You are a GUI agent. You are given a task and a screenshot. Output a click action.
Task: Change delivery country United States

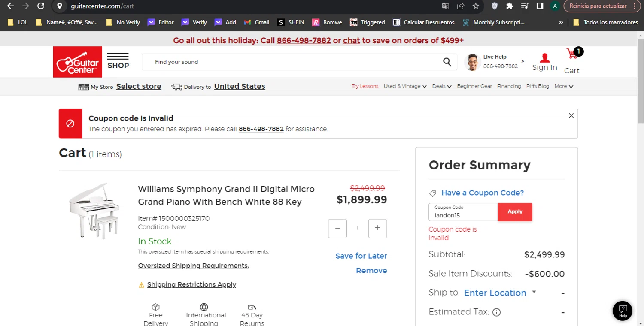click(x=240, y=86)
